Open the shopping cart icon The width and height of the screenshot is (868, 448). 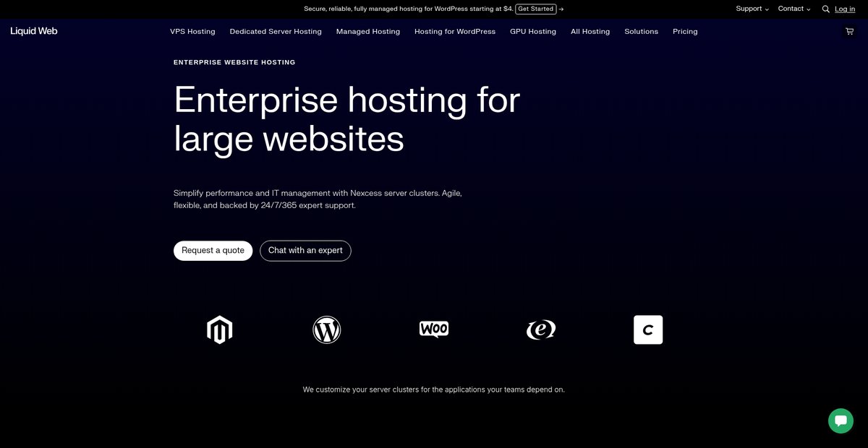coord(849,31)
